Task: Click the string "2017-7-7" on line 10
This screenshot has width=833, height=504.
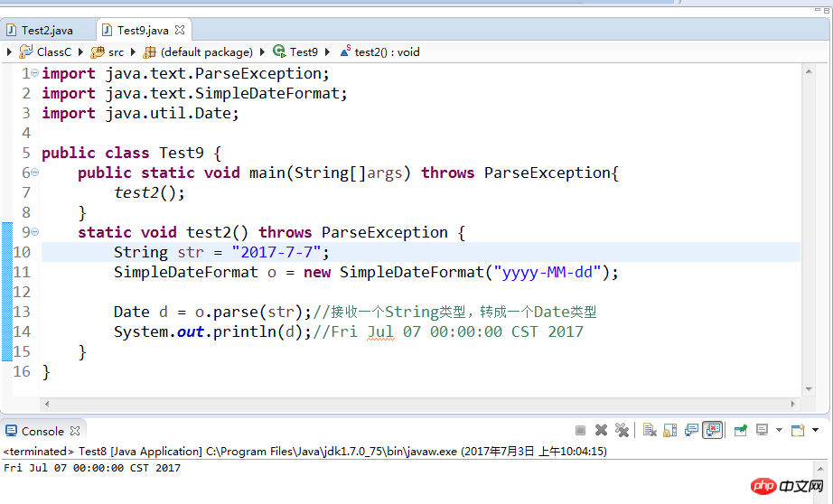Action: [276, 252]
